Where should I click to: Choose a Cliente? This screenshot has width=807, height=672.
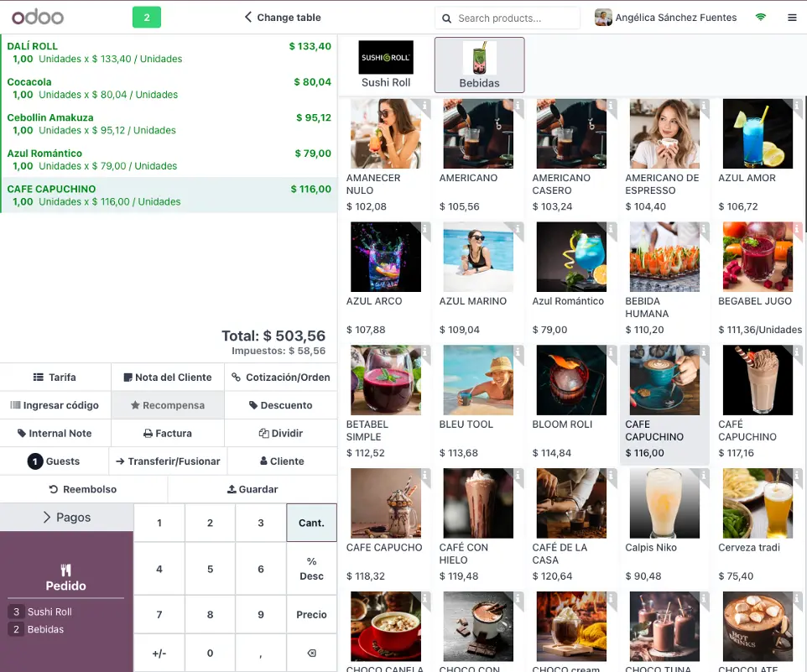(x=282, y=461)
